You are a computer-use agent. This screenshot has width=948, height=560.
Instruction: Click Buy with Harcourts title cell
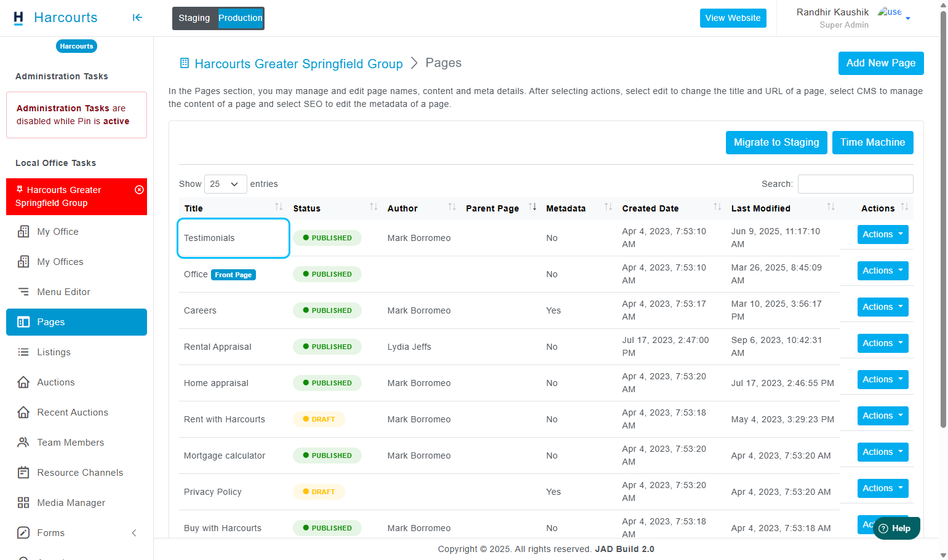(233, 528)
